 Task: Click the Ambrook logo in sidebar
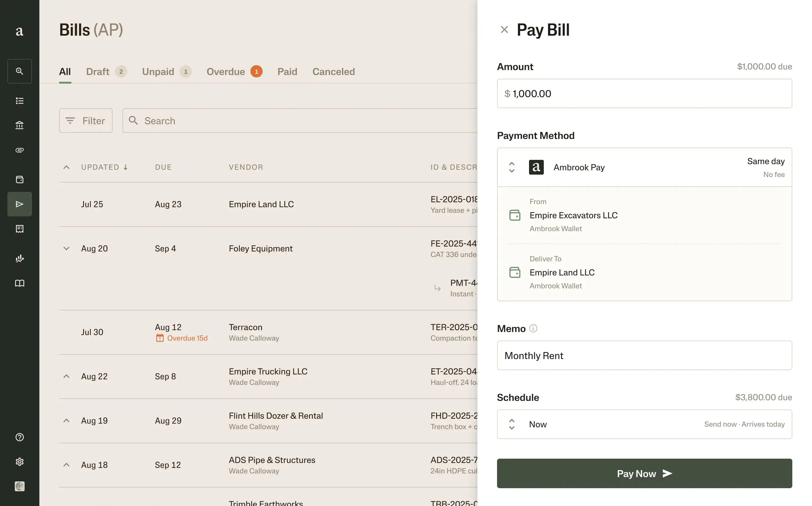19,31
